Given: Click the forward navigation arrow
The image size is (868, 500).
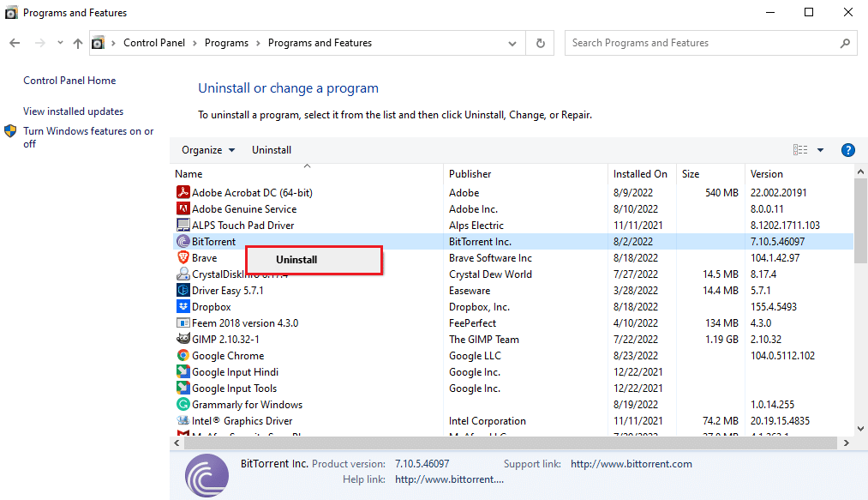Looking at the screenshot, I should [x=40, y=43].
